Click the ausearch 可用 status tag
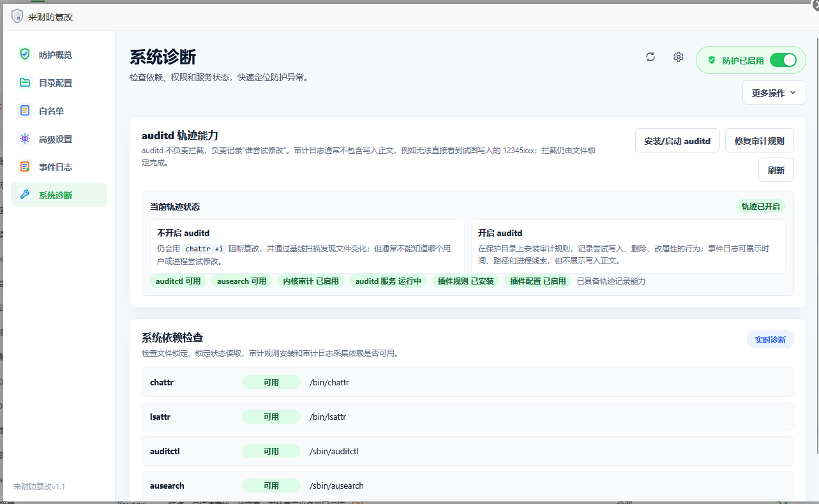819x504 pixels. [242, 281]
